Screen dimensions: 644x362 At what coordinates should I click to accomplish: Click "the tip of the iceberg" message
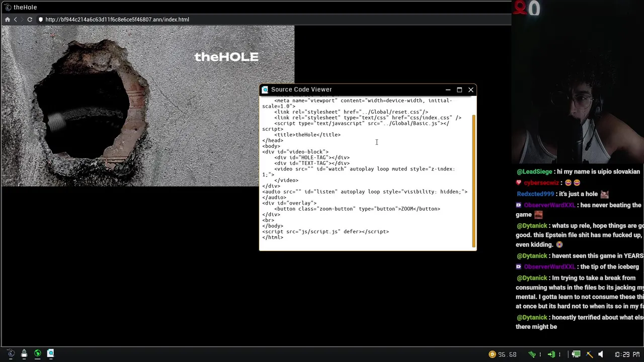pyautogui.click(x=577, y=267)
